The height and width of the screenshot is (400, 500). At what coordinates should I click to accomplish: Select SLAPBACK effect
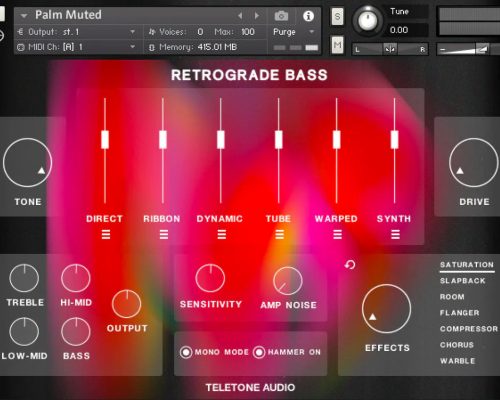[x=463, y=281]
